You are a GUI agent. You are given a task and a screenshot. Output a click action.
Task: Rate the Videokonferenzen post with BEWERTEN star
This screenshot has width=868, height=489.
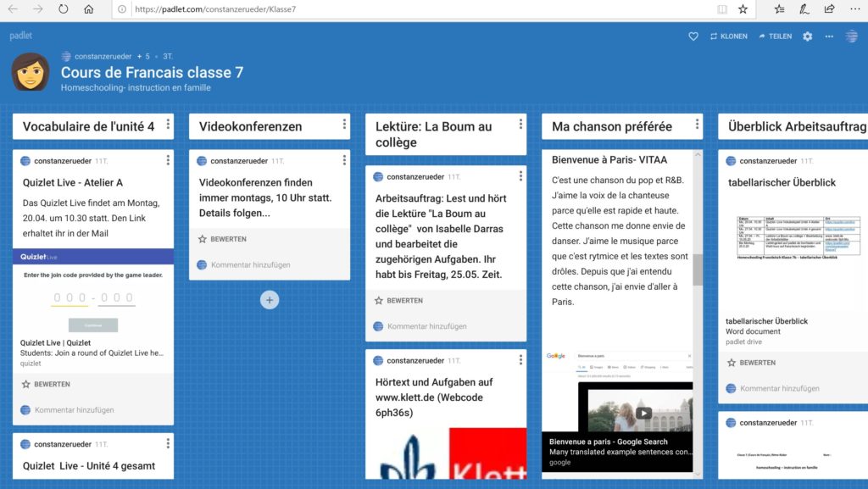[222, 239]
